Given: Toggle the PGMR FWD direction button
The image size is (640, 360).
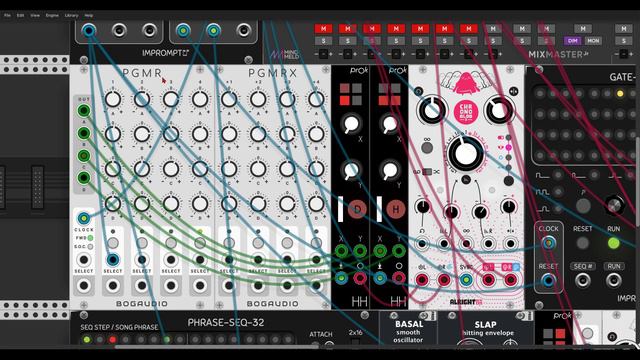Looking at the screenshot, I should (90, 238).
